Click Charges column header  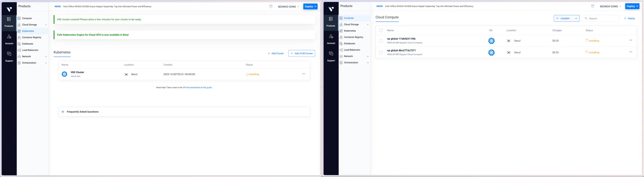point(557,30)
